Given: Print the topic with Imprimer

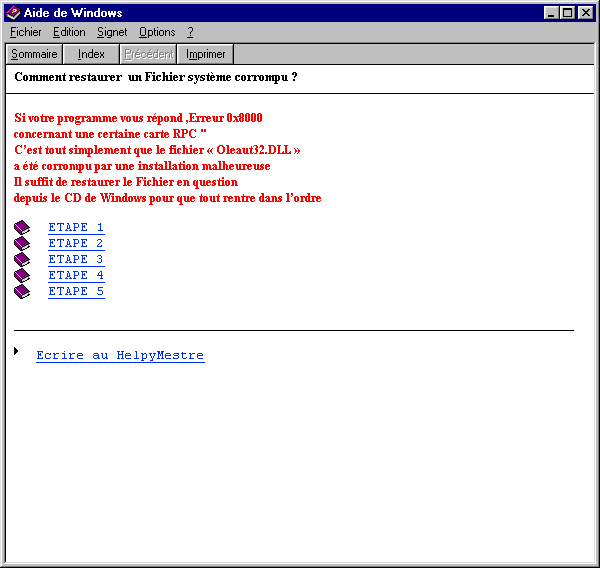Looking at the screenshot, I should pos(205,54).
